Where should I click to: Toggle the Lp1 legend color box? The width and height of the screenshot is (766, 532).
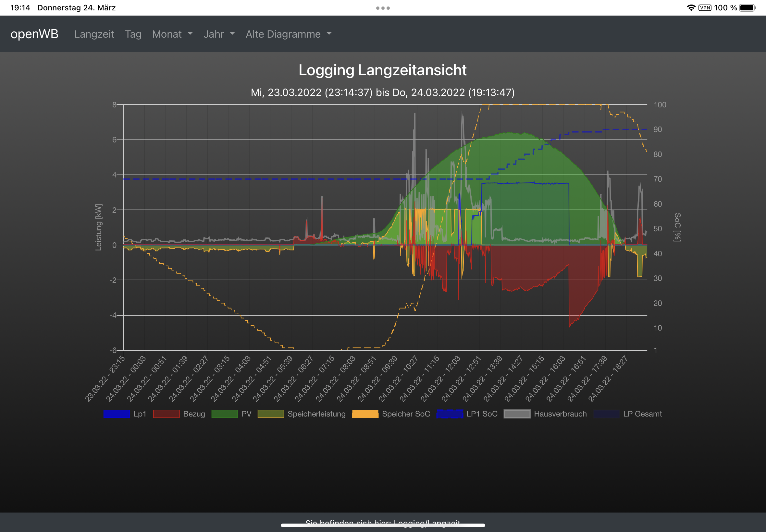pos(117,414)
